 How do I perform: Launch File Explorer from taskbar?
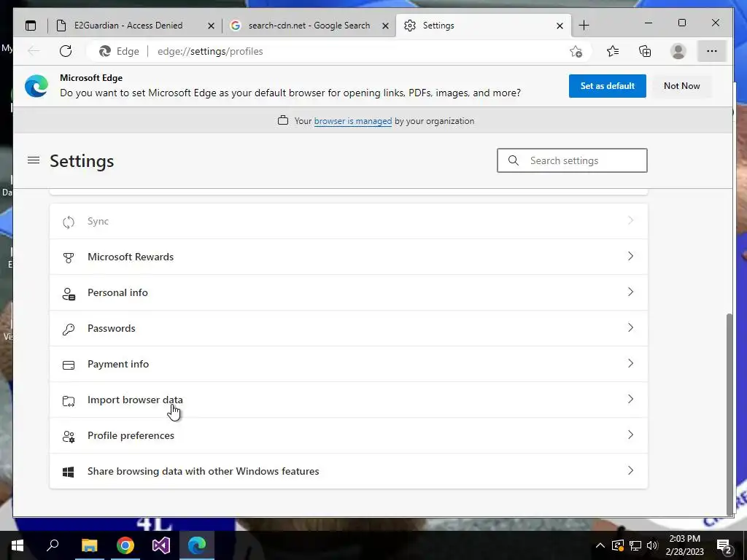coord(89,545)
